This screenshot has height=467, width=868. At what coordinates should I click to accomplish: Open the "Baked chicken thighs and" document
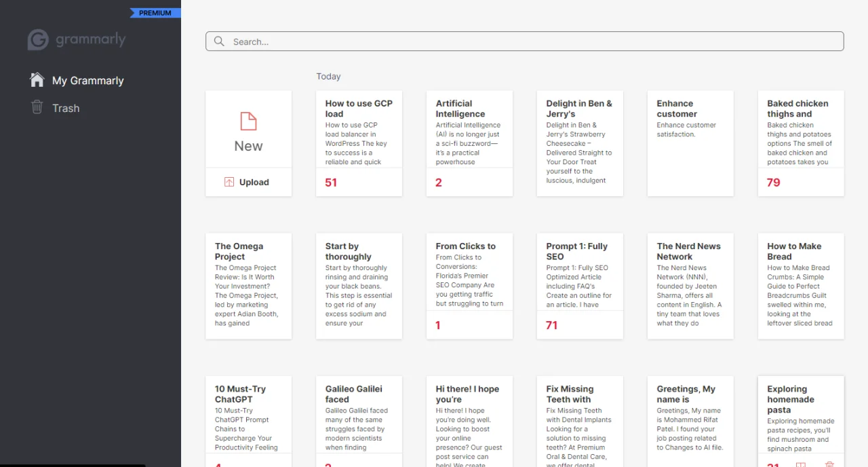[x=802, y=144]
